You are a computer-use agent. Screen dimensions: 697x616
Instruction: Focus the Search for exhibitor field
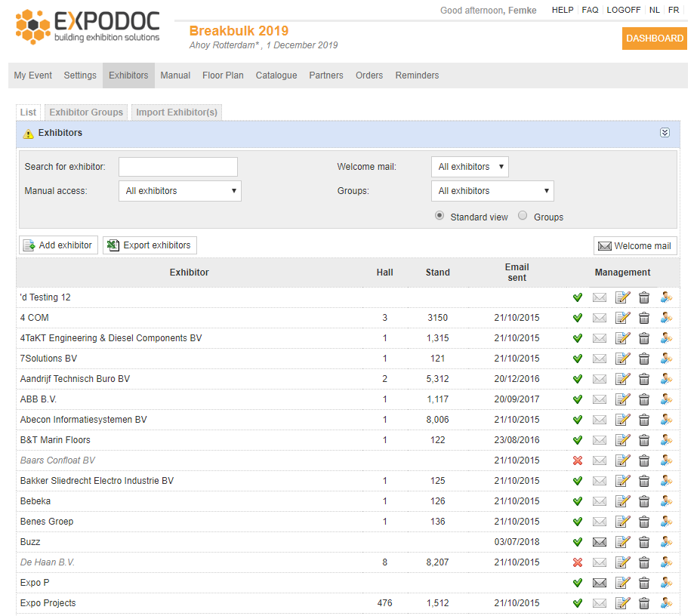coord(177,167)
